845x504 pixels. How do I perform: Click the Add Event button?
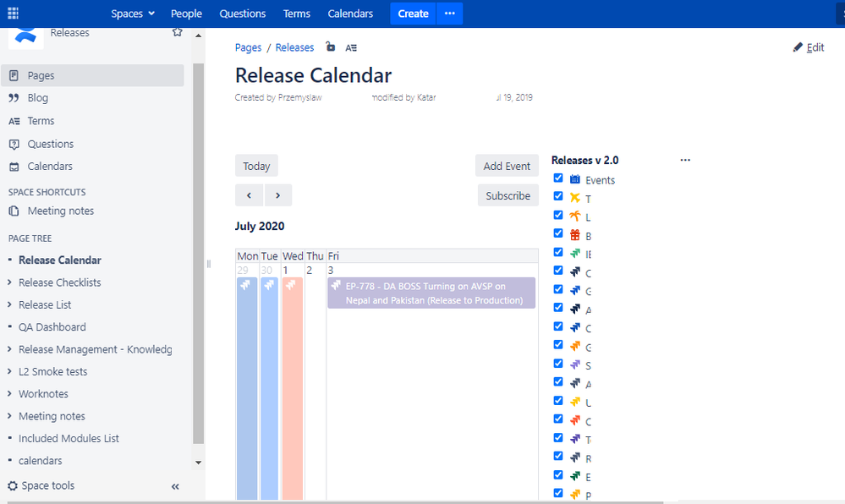coord(507,166)
